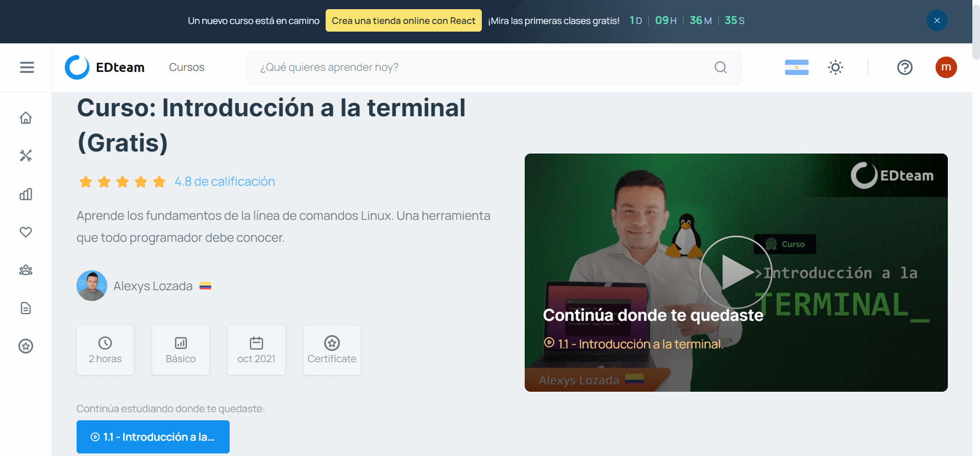980x456 pixels.
Task: Open the Argentina flag country selector
Action: tap(796, 67)
